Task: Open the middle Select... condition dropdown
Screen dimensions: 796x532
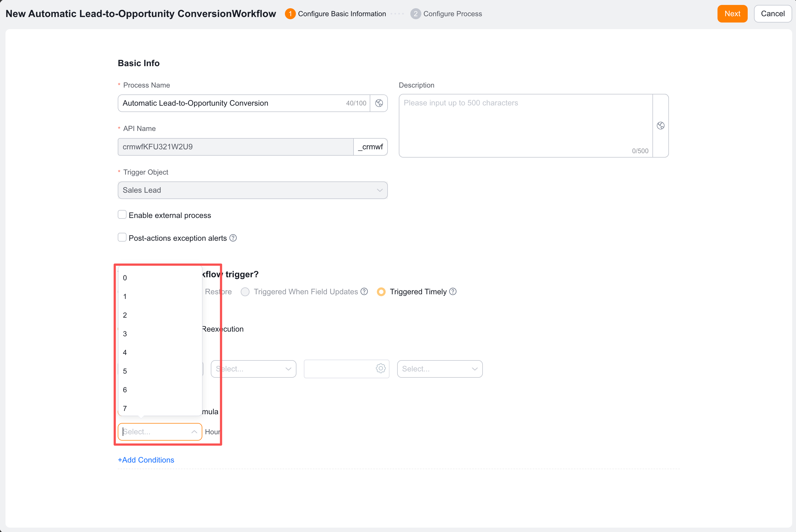Action: tap(253, 369)
